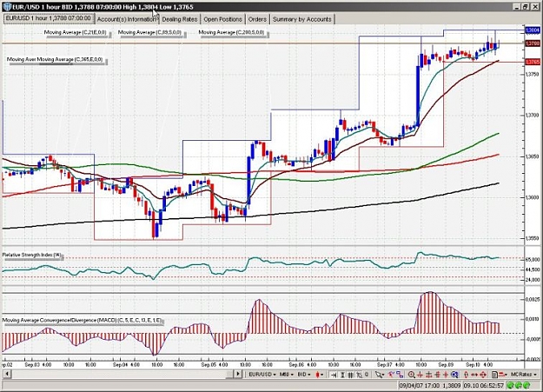Switch to Summary by Accounts tab
The image size is (543, 392).
(302, 19)
